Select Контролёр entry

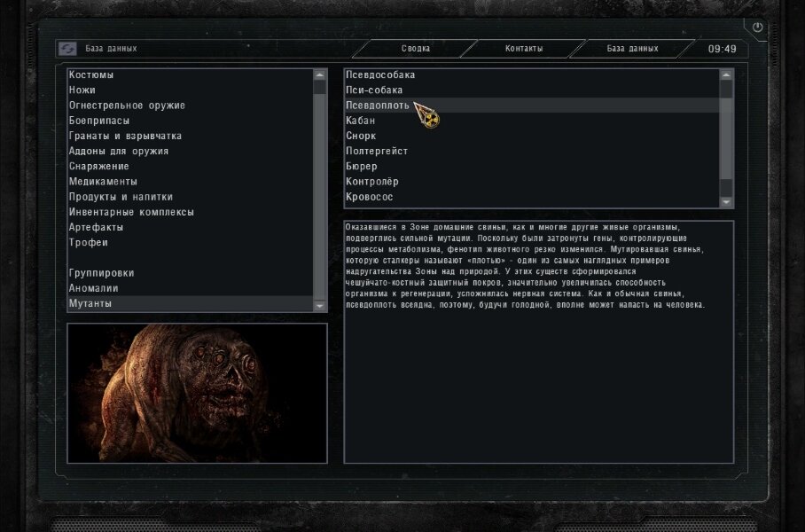click(x=532, y=181)
